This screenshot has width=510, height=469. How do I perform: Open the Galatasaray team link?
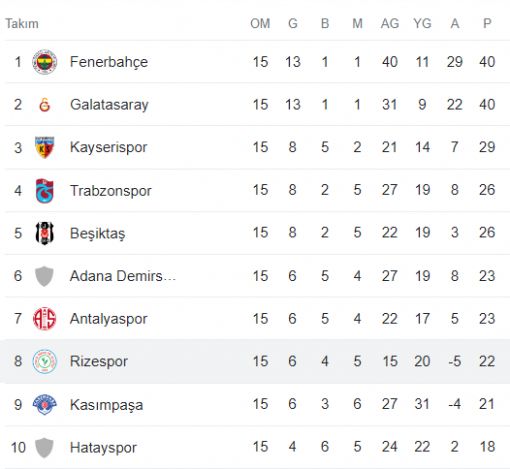click(109, 105)
